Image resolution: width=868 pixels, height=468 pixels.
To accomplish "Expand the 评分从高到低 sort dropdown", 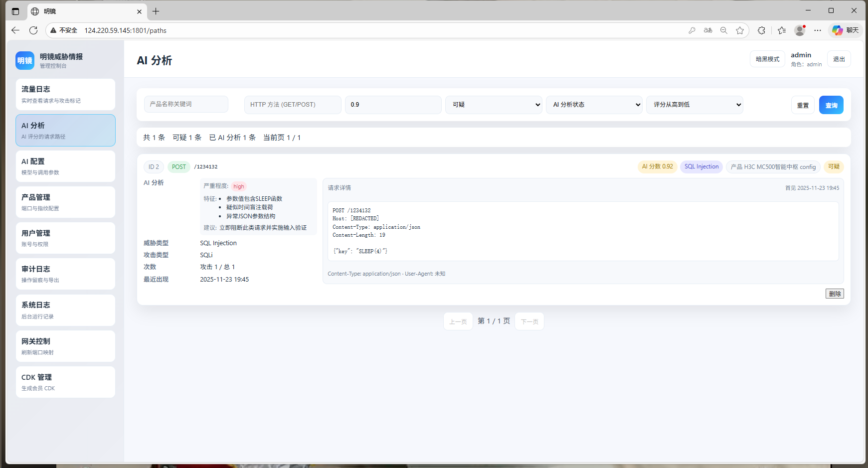I will tap(694, 105).
